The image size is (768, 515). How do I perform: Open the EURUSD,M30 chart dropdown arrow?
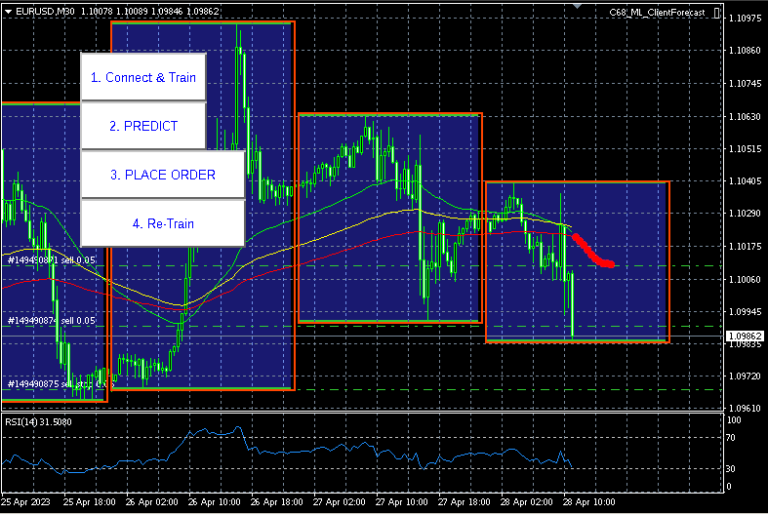click(x=8, y=12)
